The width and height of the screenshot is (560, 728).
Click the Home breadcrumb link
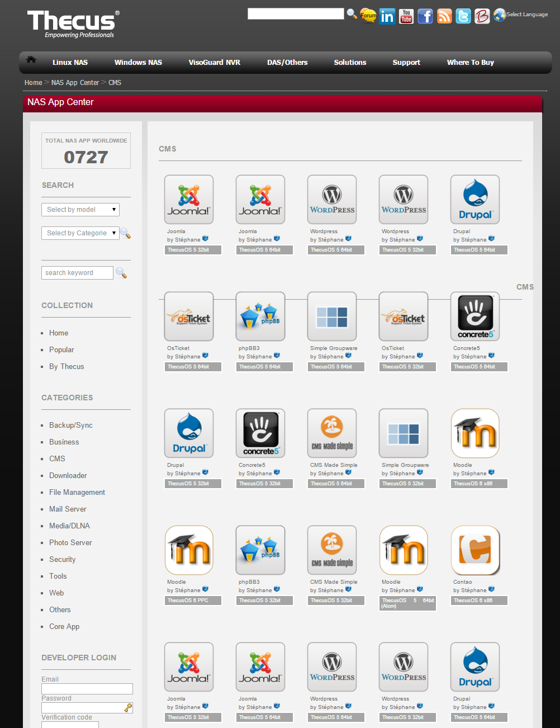34,83
